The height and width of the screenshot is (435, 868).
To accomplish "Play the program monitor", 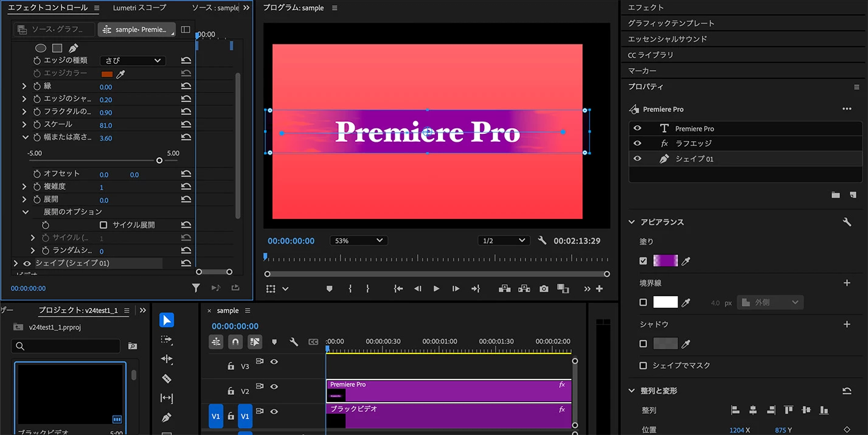I will 436,289.
